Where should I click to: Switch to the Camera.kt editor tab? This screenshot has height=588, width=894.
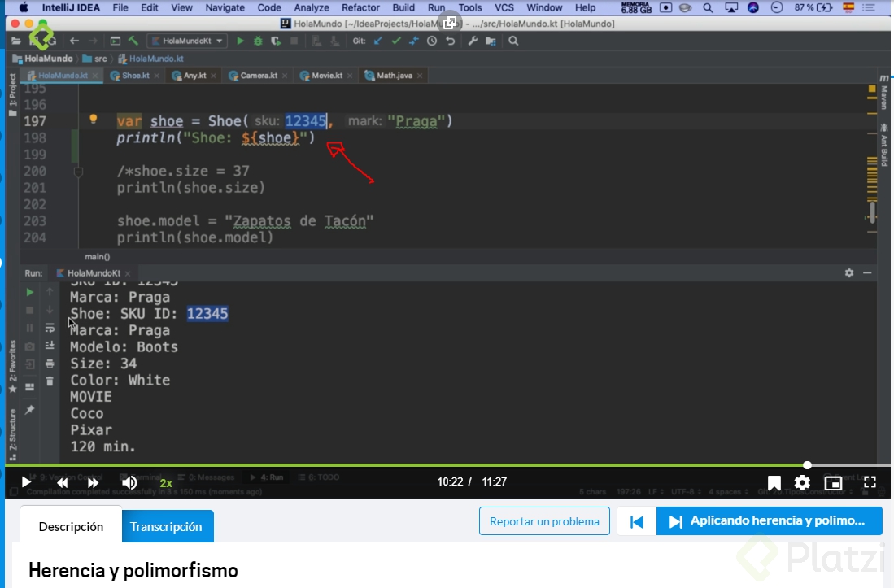pyautogui.click(x=259, y=75)
